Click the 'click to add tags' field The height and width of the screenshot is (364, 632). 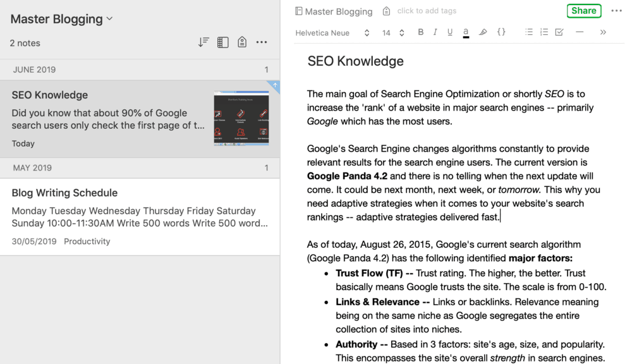coord(427,11)
